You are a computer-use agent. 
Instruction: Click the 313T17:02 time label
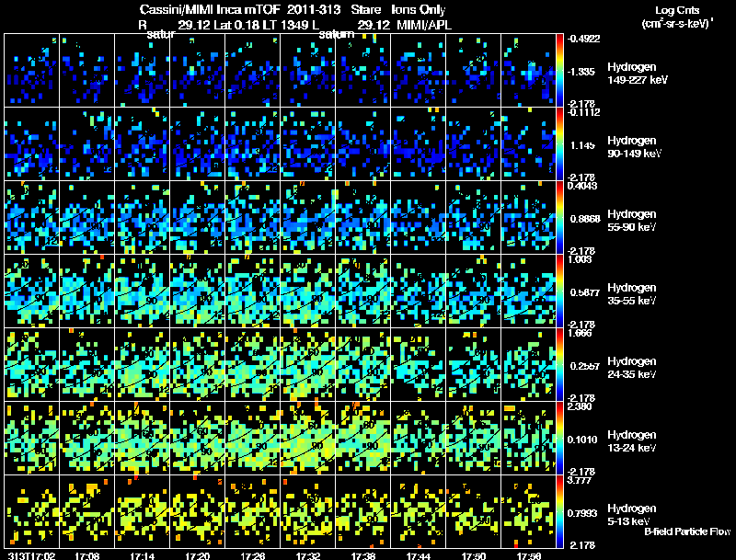click(x=31, y=555)
